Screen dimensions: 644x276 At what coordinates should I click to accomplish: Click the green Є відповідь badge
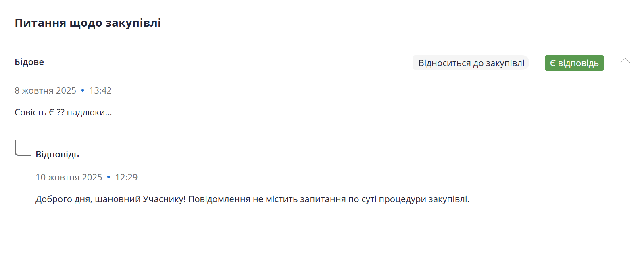574,63
